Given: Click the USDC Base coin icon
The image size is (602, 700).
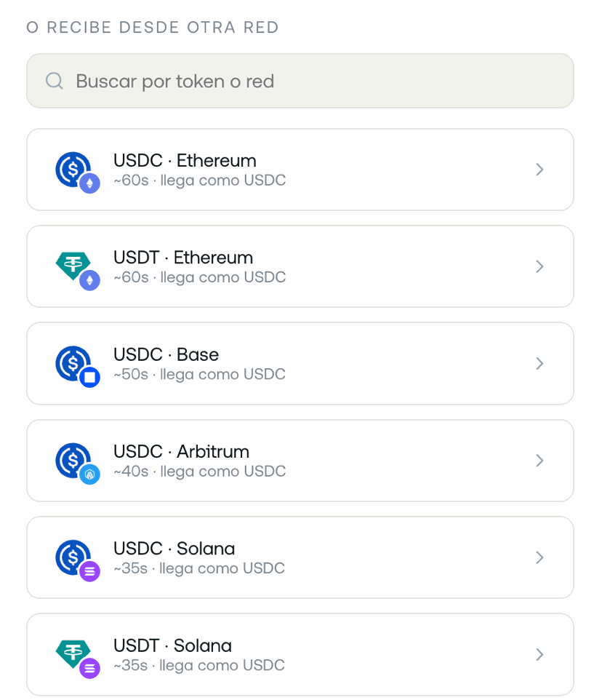Looking at the screenshot, I should pos(73,363).
